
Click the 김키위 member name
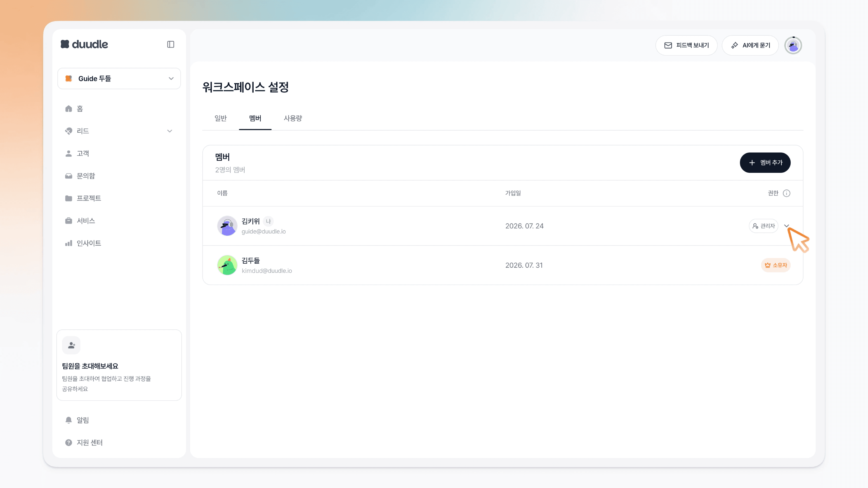click(250, 221)
